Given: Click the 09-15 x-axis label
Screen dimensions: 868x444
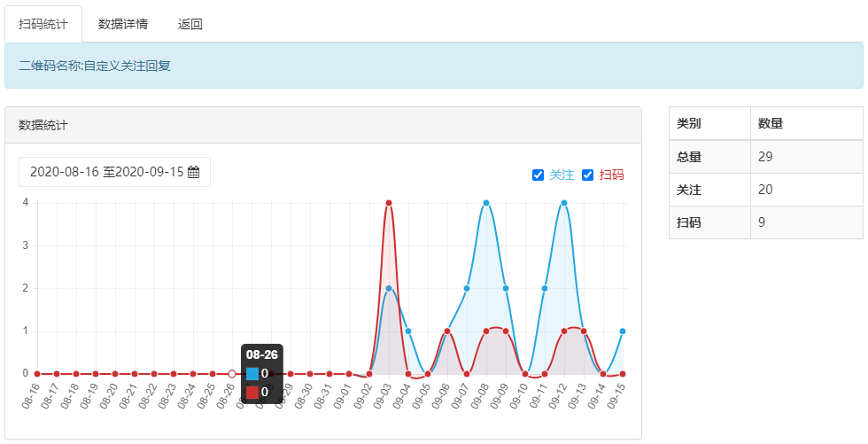Looking at the screenshot, I should coord(615,395).
